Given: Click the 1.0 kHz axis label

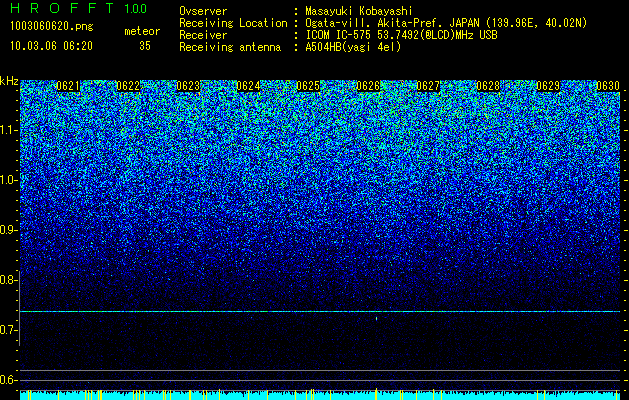Looking at the screenshot, I should (x=8, y=180).
